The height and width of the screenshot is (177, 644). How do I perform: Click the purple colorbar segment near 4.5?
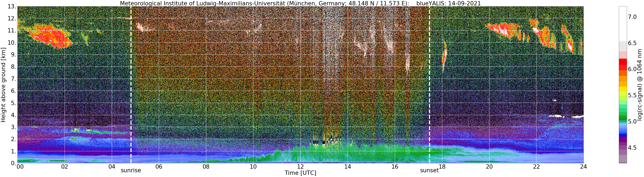click(x=623, y=148)
